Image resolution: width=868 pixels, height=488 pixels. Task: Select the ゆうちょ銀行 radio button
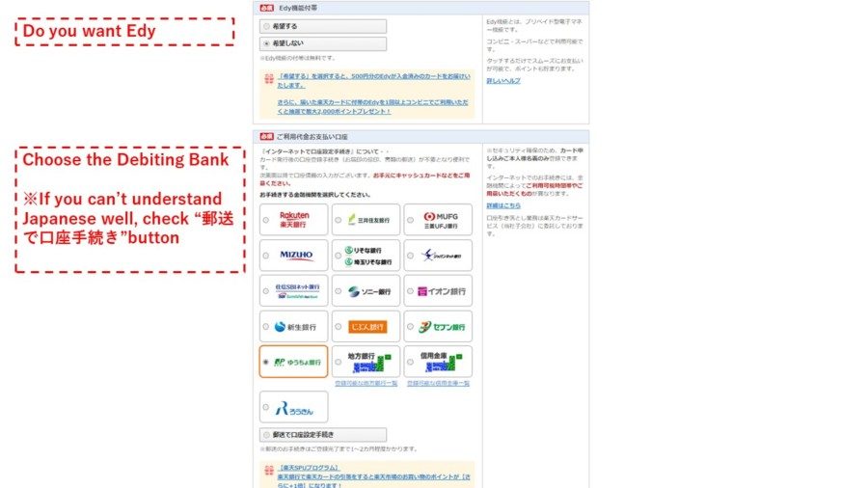266,363
